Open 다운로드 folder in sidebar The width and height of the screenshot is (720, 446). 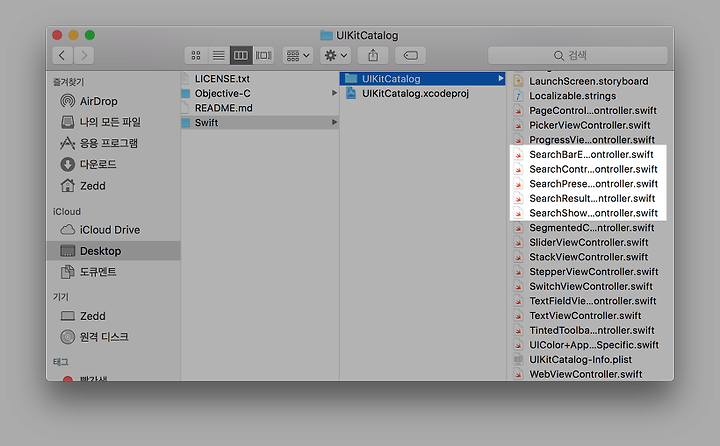(x=113, y=164)
